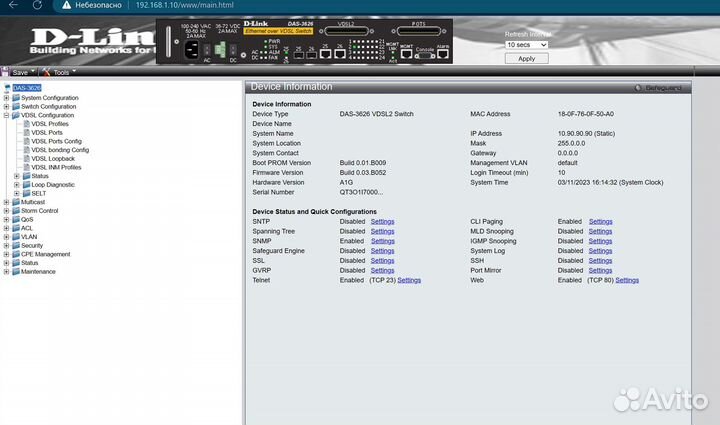Collapse VDSL Configuration tree node
Screen dimensions: 720x425
[6, 115]
